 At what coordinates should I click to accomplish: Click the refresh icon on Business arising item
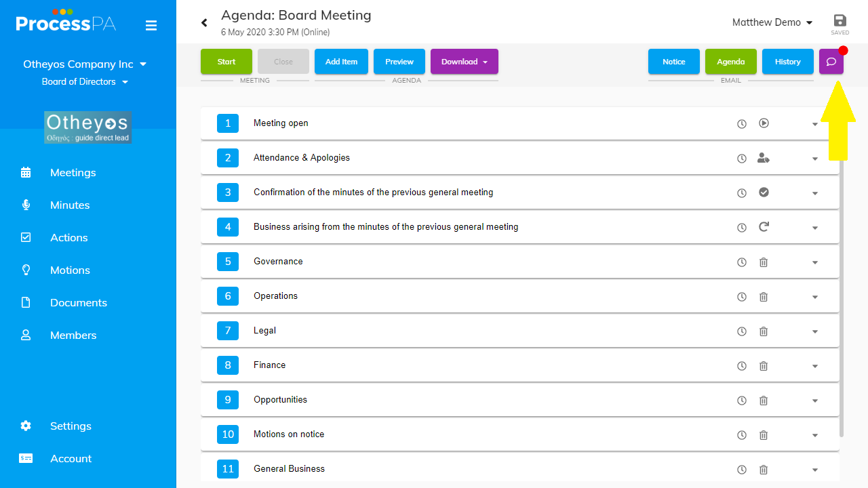(x=764, y=227)
